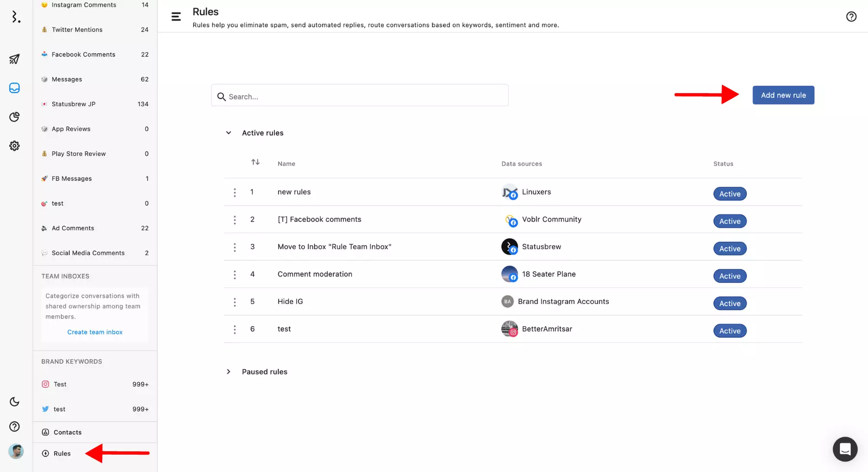Expand the Paused rules section

[x=229, y=372]
